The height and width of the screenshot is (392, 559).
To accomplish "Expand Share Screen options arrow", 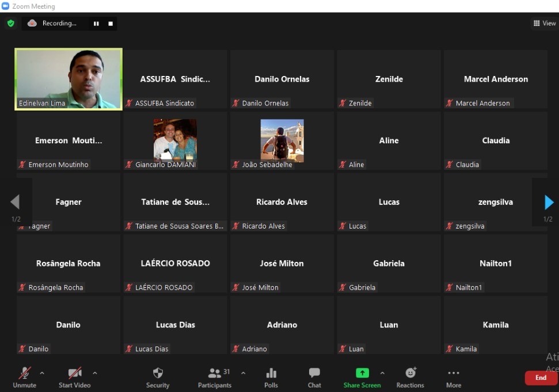I will (382, 373).
